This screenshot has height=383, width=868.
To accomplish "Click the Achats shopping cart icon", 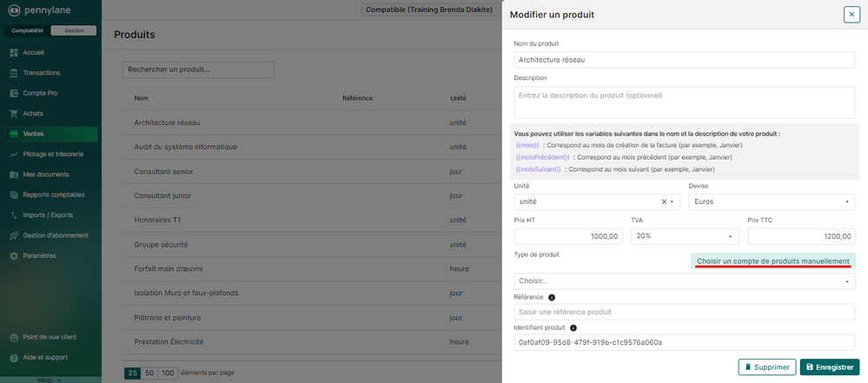I will [14, 113].
